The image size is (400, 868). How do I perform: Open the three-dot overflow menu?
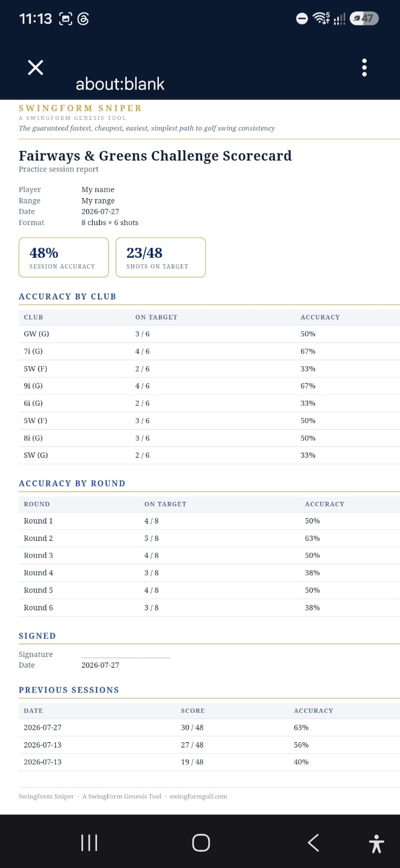364,67
